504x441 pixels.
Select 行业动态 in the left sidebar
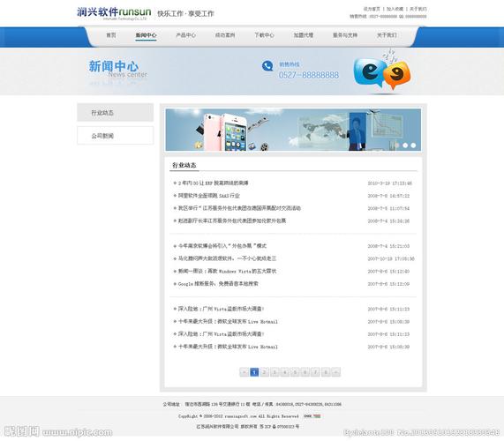pyautogui.click(x=115, y=112)
